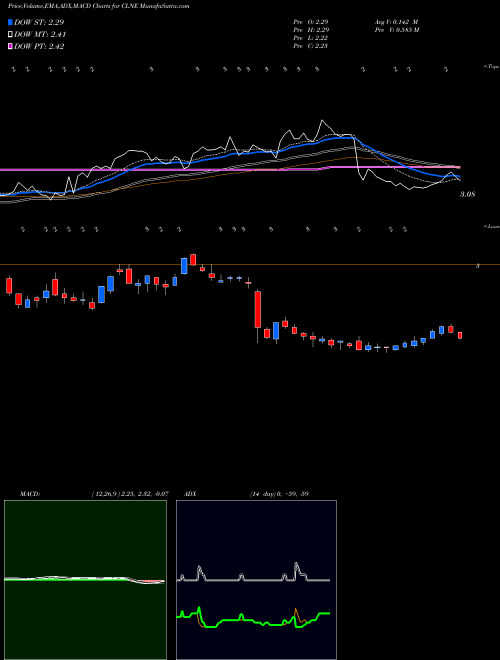Viewport: 500px width, 660px height.
Task: Select the 'DOW PT: 2.42' legend label
Action: 39,47
